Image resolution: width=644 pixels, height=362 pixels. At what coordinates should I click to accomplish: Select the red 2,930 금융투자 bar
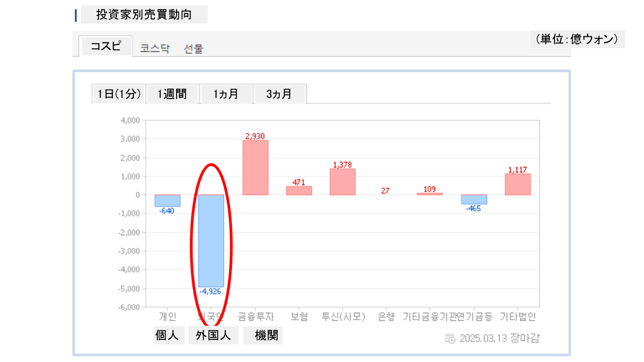click(255, 167)
